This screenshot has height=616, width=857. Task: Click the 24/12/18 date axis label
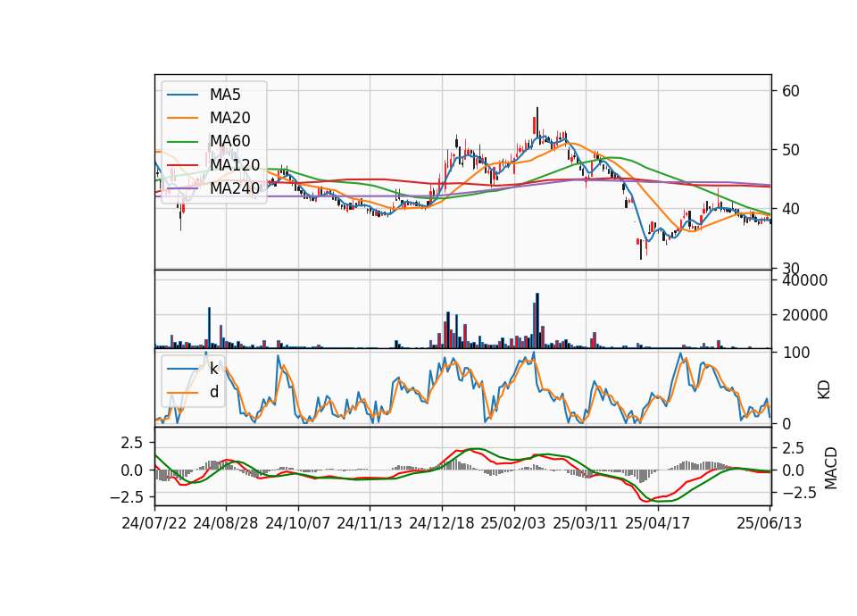(442, 523)
